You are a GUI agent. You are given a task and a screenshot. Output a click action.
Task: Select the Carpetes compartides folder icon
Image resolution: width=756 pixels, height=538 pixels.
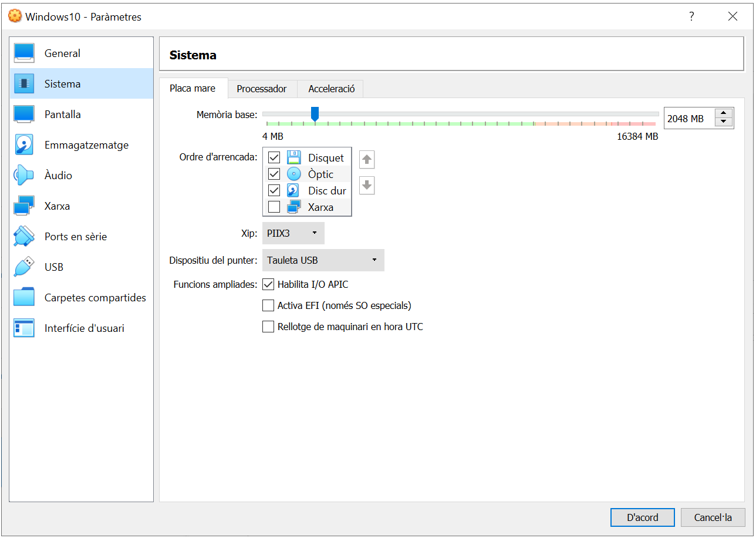click(24, 298)
